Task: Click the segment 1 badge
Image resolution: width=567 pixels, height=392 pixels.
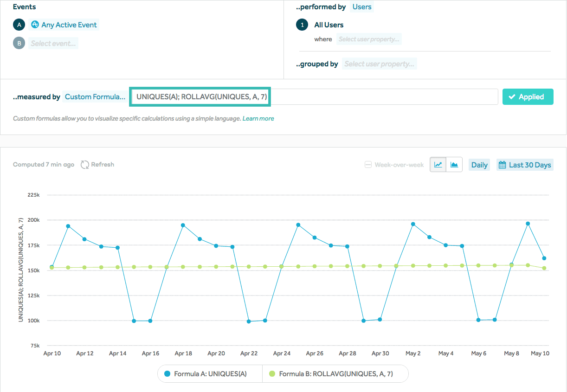Action: coord(302,25)
